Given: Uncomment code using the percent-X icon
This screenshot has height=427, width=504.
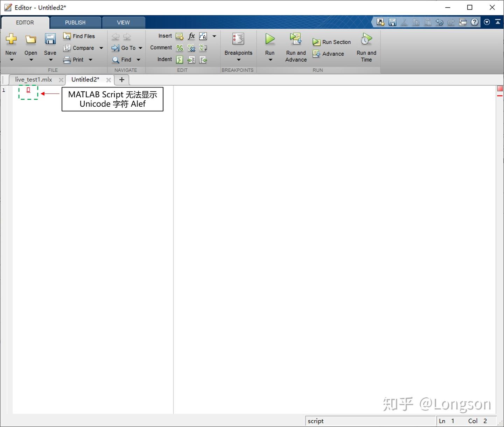Looking at the screenshot, I should point(191,48).
